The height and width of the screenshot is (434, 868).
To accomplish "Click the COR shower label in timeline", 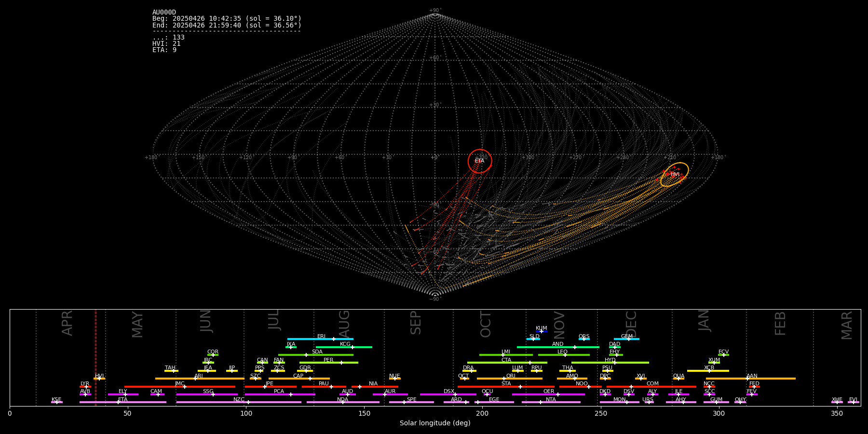I will pyautogui.click(x=213, y=352).
